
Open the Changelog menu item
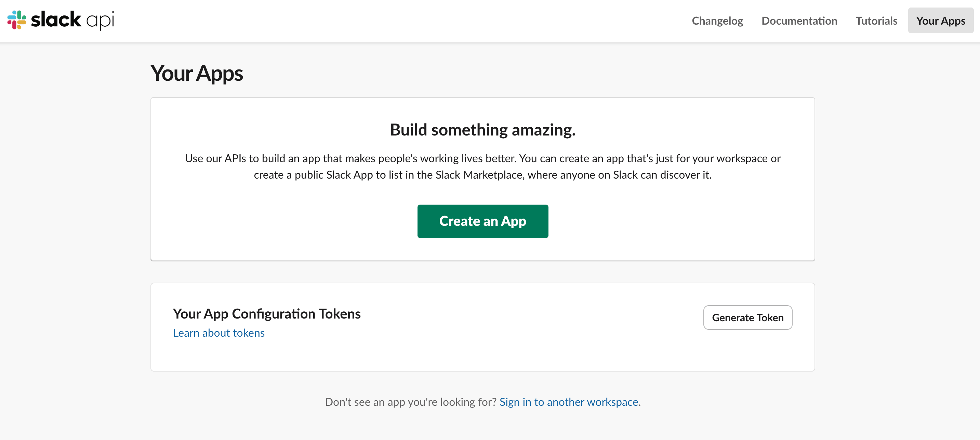(x=717, y=21)
